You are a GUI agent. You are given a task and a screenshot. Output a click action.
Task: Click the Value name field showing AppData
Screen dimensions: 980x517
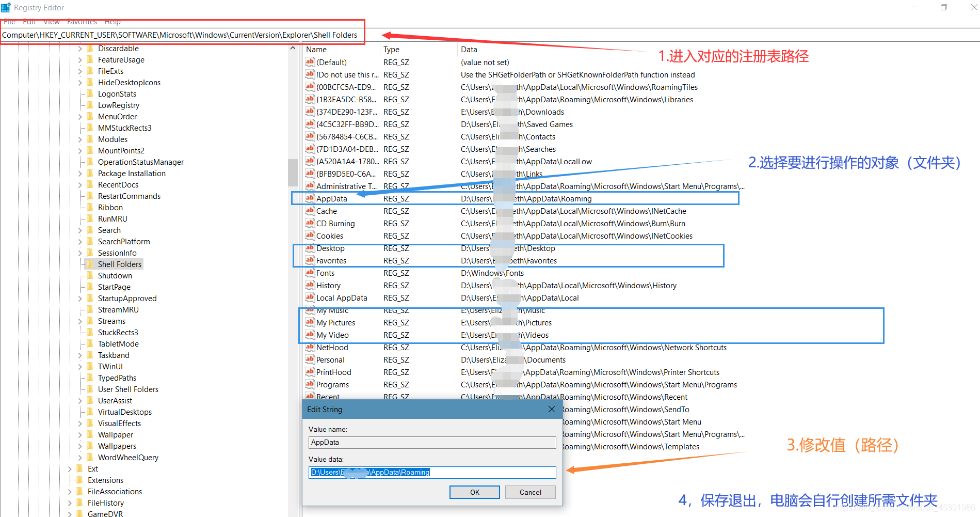tap(432, 443)
